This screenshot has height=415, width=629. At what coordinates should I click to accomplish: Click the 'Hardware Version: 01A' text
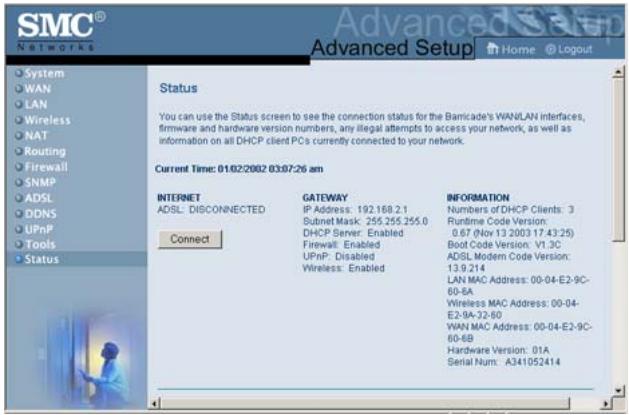click(498, 350)
